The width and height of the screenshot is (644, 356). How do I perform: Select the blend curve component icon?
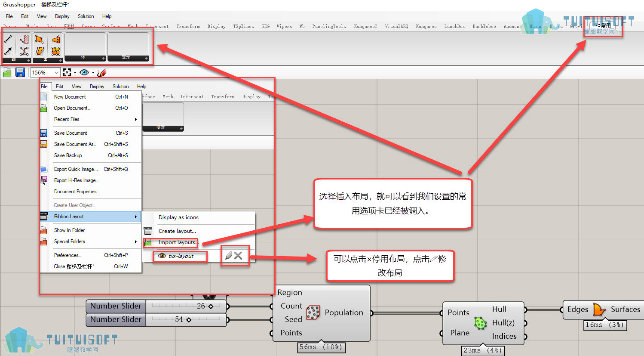click(24, 51)
